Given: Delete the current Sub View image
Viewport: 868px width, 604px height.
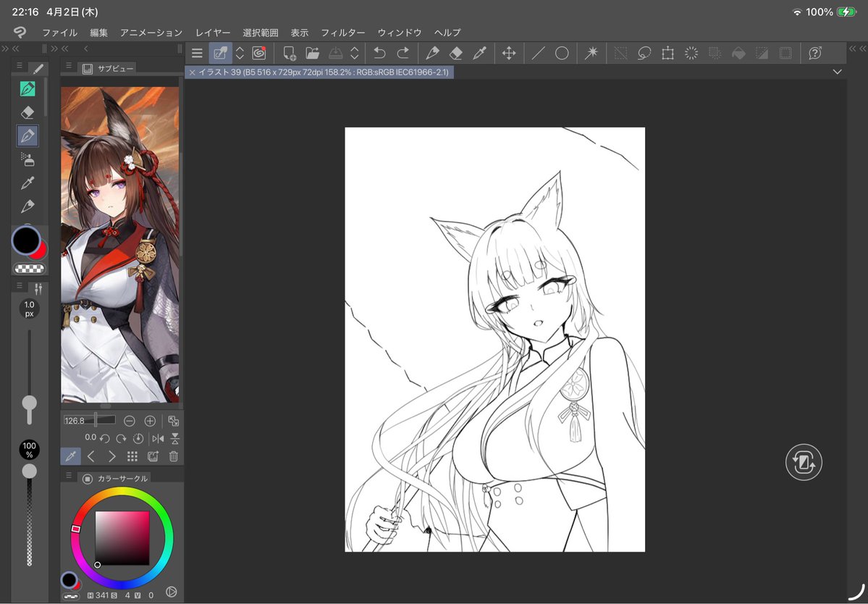Looking at the screenshot, I should 173,456.
